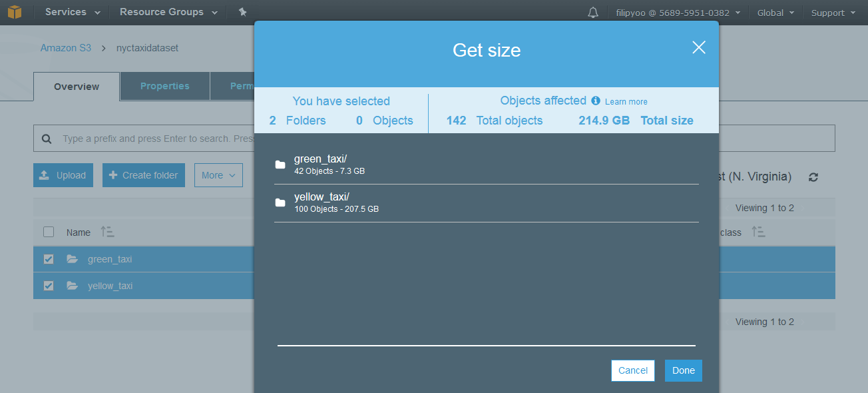Click the refresh icon beside N. Virginia

click(813, 177)
